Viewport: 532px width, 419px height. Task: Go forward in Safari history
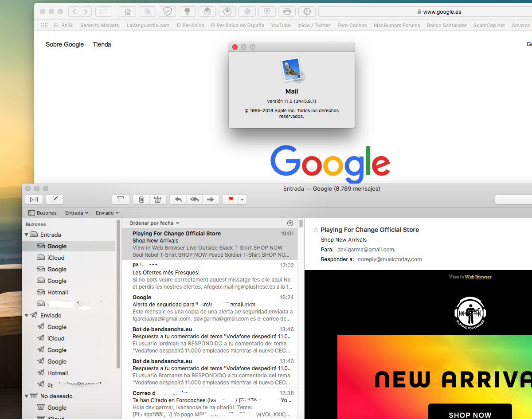tap(86, 12)
